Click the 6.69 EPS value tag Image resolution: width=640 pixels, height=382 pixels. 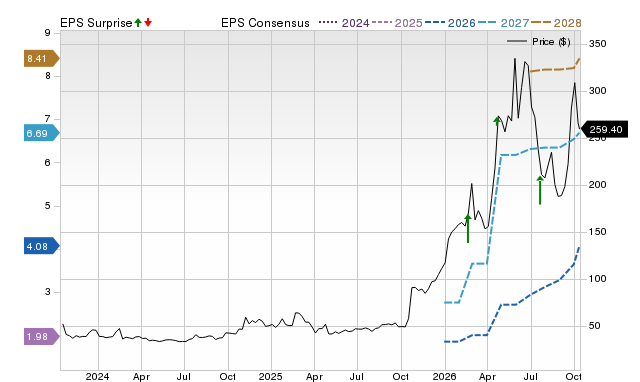41,133
